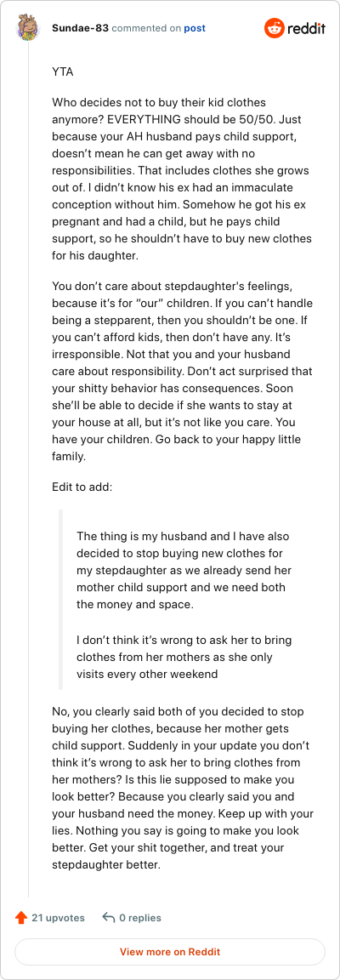This screenshot has height=980, width=340.
Task: Open the blue "post" link
Action: pos(195,28)
